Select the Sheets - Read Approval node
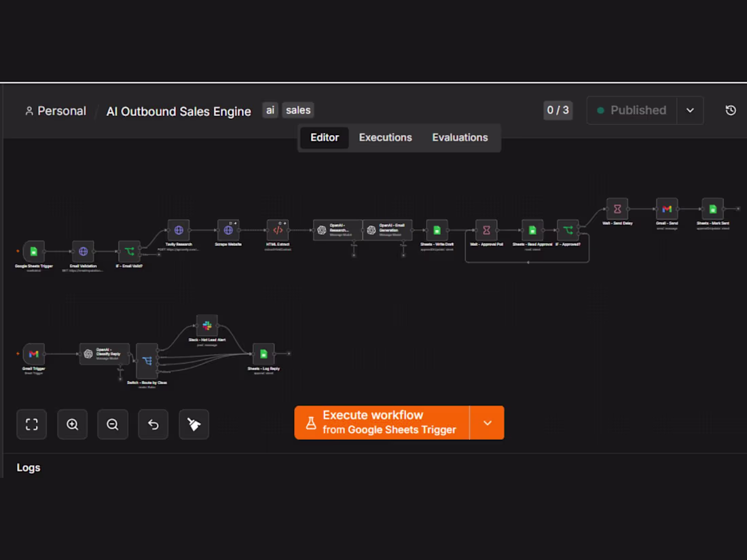This screenshot has width=747, height=560. pos(532,230)
